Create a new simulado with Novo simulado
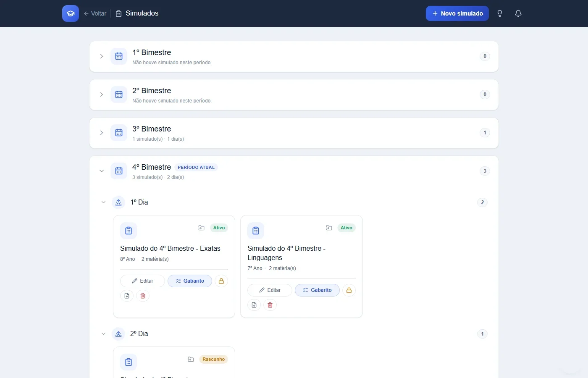The width and height of the screenshot is (588, 378). click(457, 13)
